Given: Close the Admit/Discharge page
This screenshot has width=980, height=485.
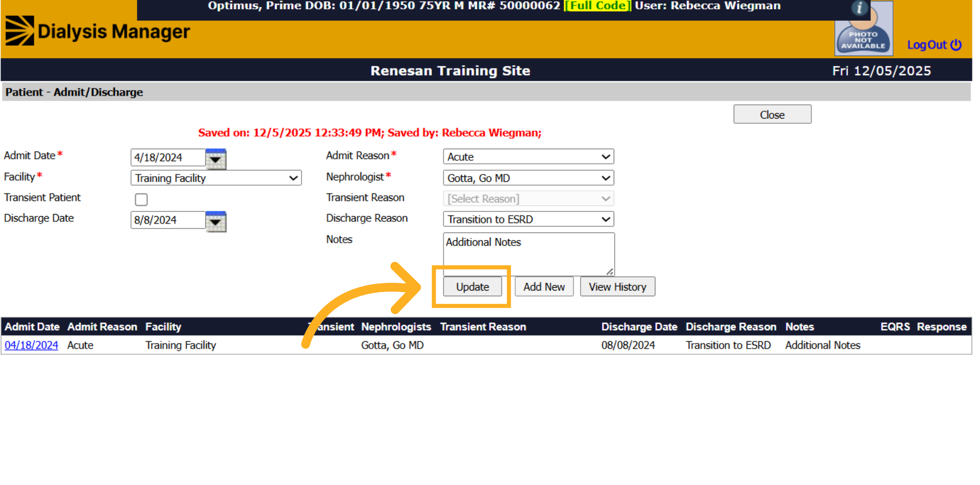Looking at the screenshot, I should pos(772,114).
